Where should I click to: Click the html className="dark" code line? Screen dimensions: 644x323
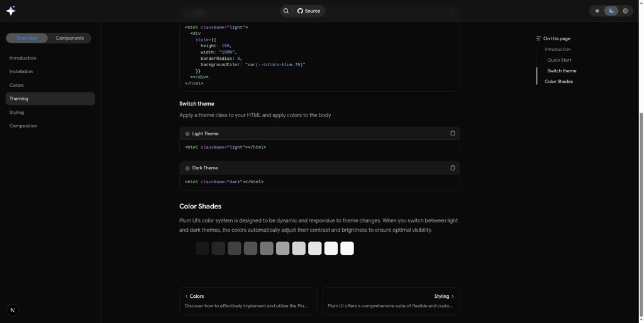tap(224, 181)
